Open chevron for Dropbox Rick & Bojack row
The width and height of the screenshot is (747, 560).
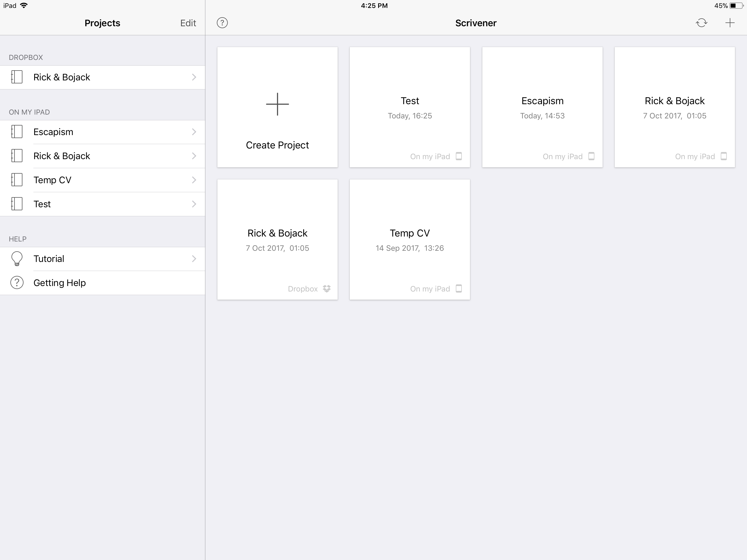194,77
